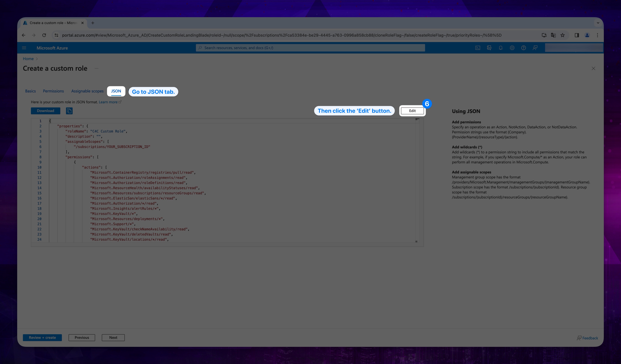621x364 pixels.
Task: Click the Download button
Action: point(46,111)
